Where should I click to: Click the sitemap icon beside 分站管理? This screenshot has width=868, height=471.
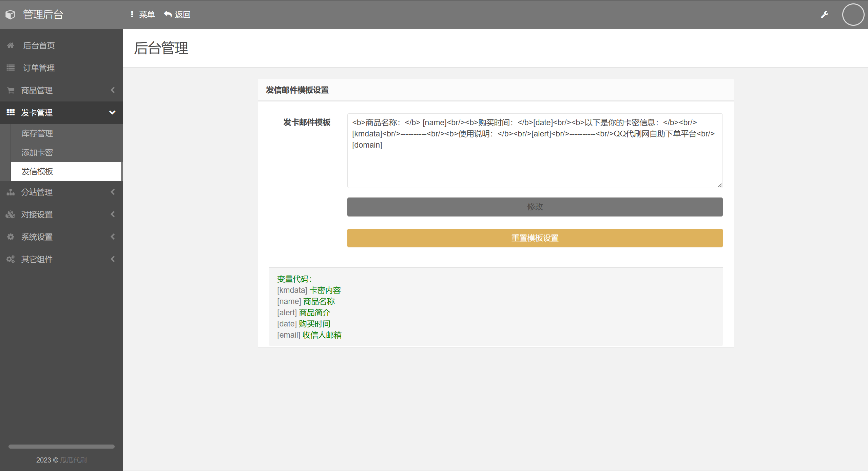click(x=11, y=192)
